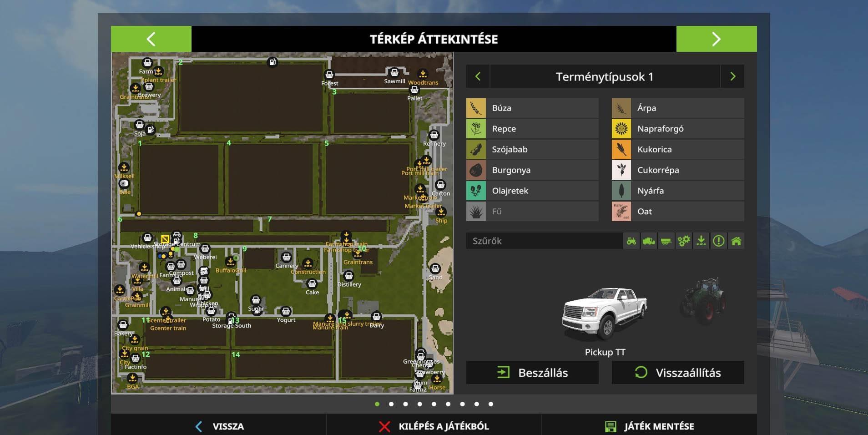Toggle the exclamation mark filter icon
868x435 pixels.
(x=718, y=241)
